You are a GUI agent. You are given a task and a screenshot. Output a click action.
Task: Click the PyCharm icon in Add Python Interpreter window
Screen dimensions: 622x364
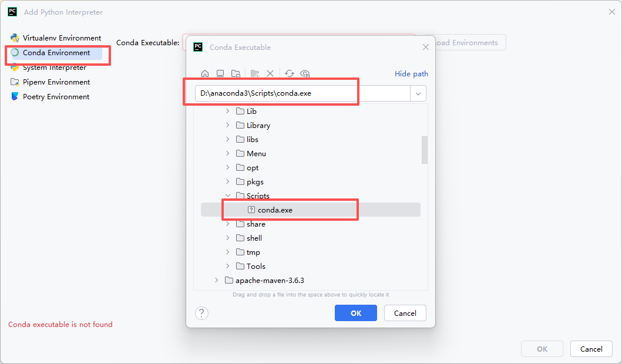click(x=12, y=12)
